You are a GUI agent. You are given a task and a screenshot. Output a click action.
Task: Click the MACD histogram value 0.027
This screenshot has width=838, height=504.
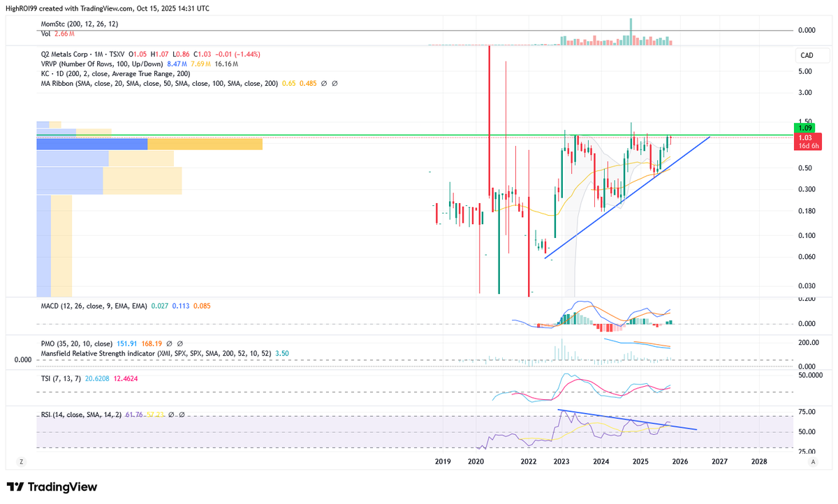(160, 304)
